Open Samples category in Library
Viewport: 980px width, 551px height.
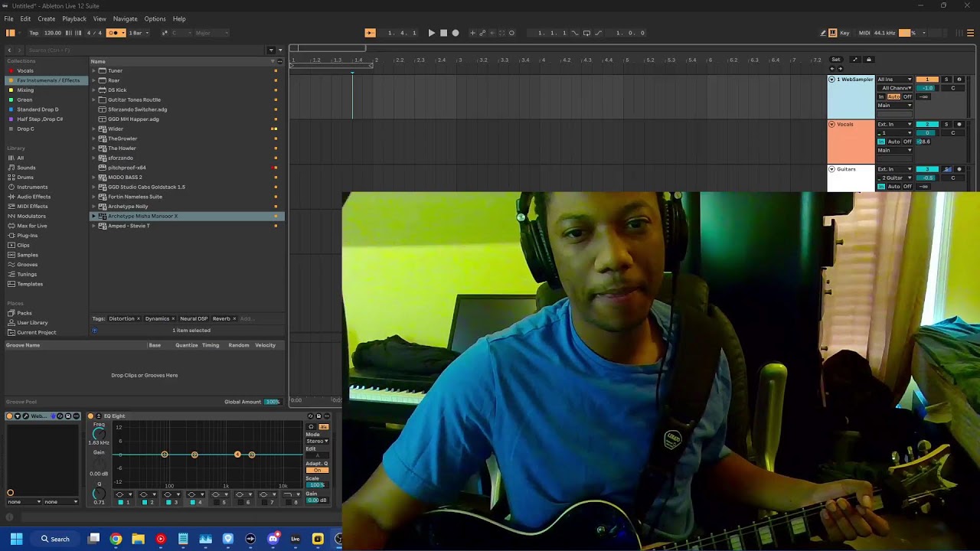pyautogui.click(x=28, y=255)
